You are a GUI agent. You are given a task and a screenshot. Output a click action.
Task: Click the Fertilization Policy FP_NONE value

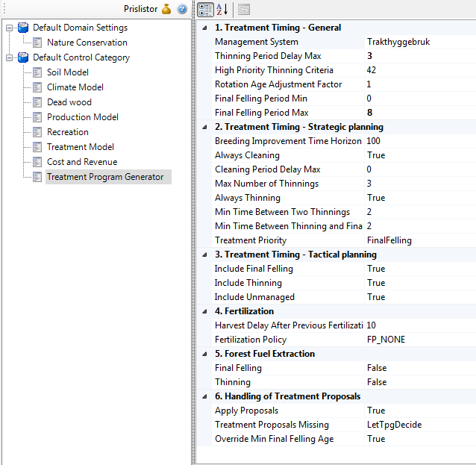pyautogui.click(x=386, y=340)
